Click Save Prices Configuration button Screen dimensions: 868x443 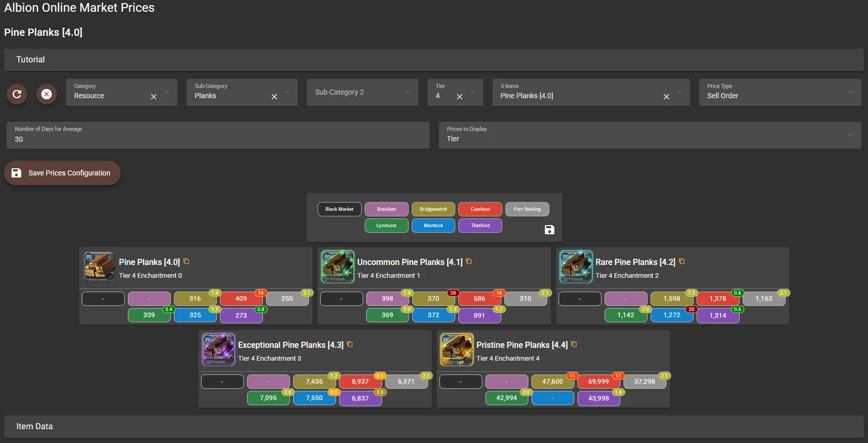click(x=62, y=173)
